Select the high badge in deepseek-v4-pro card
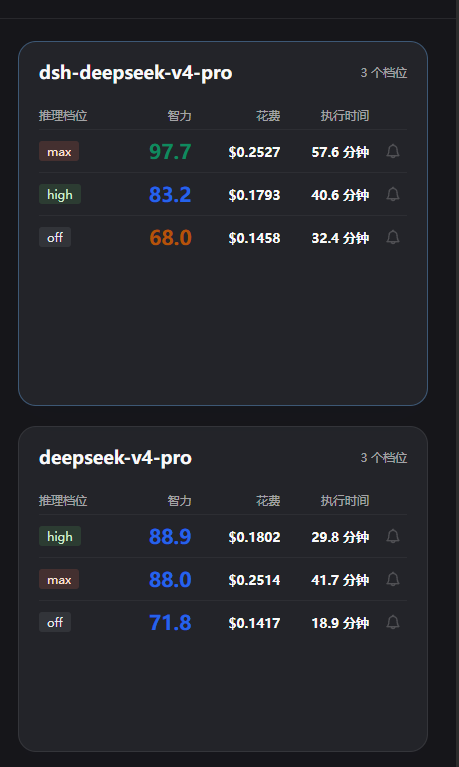 click(x=60, y=536)
